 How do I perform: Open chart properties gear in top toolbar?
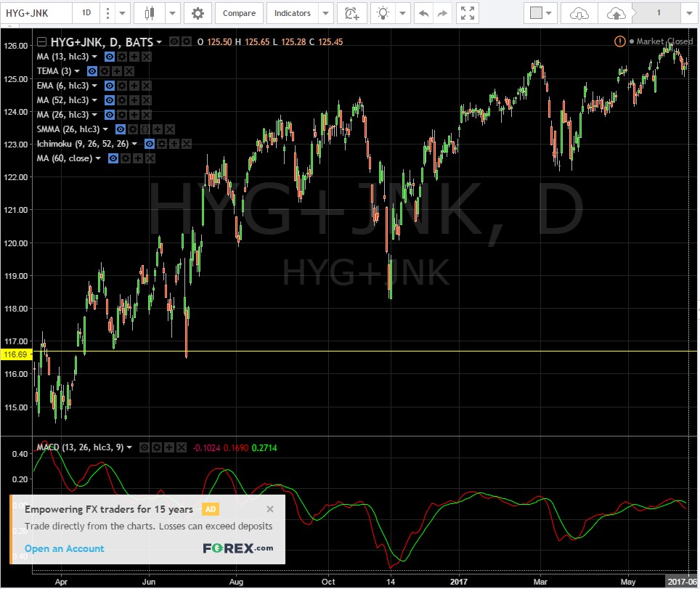[x=198, y=13]
